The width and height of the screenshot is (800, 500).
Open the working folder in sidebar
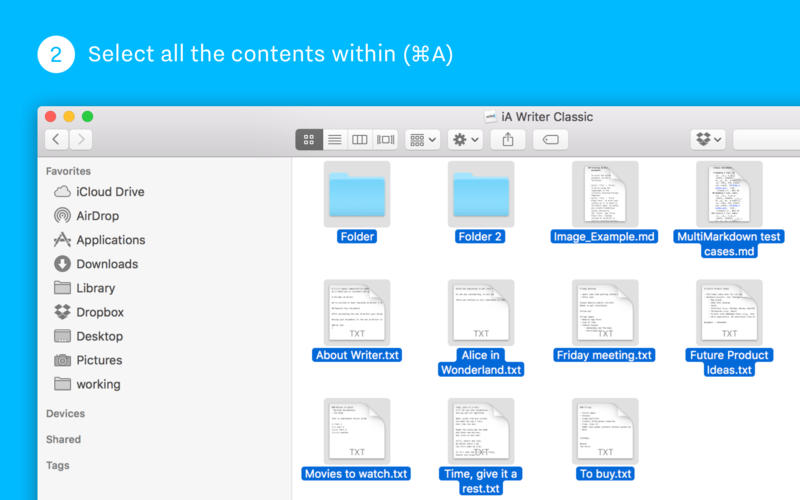[87, 384]
